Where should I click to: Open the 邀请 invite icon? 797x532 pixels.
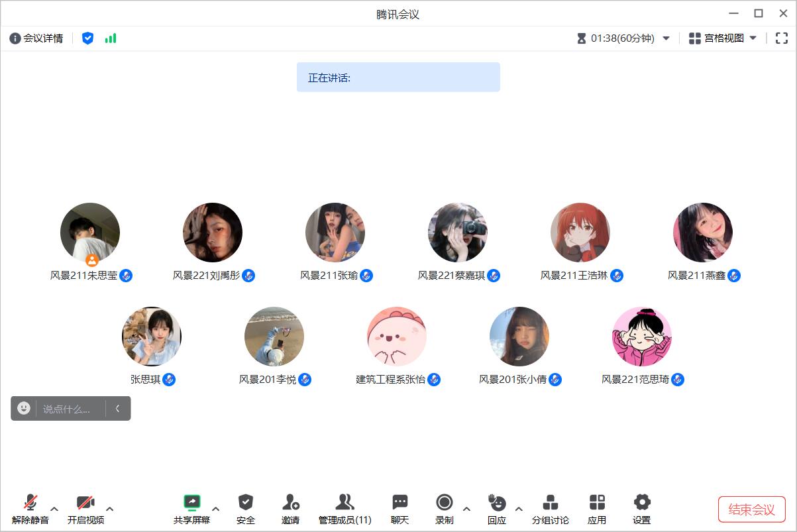click(x=290, y=503)
